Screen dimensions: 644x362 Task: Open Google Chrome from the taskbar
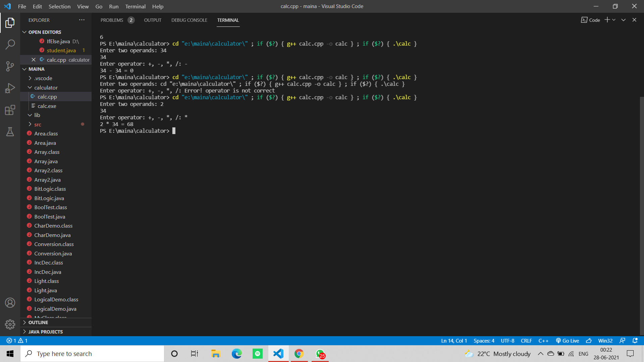pos(299,354)
